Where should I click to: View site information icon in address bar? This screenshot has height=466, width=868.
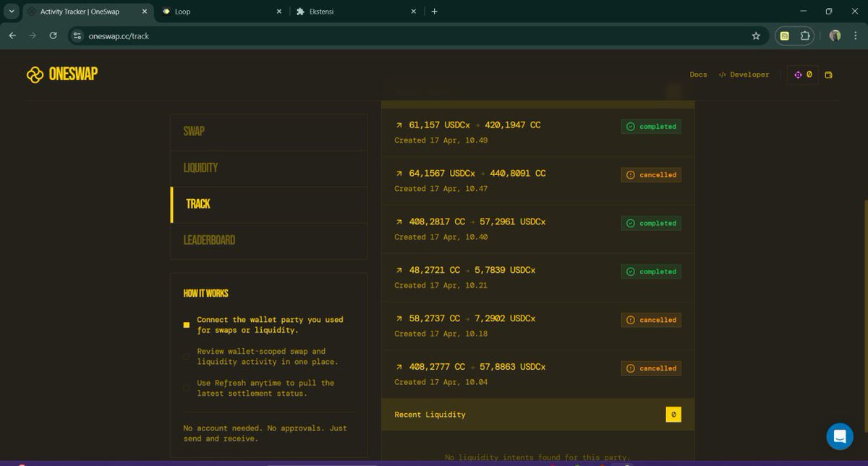[x=78, y=35]
